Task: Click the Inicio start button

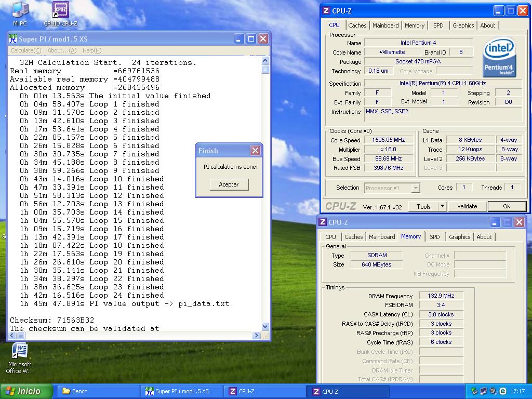Action: coord(26,391)
